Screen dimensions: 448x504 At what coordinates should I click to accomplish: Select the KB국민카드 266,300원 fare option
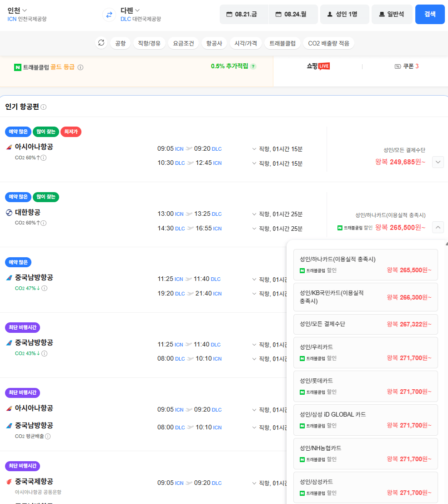click(366, 297)
